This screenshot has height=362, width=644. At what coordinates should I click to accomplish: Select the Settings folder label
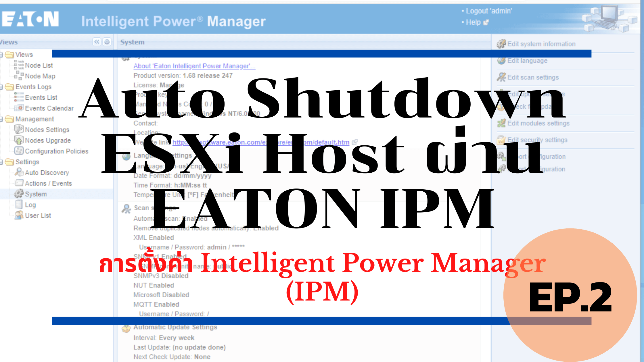[x=27, y=162]
